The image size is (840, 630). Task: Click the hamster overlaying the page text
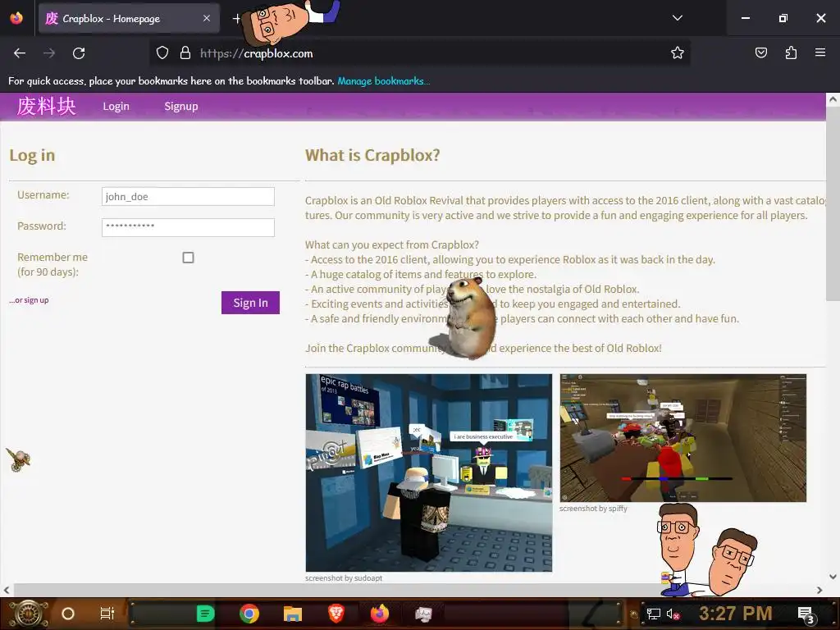click(468, 317)
